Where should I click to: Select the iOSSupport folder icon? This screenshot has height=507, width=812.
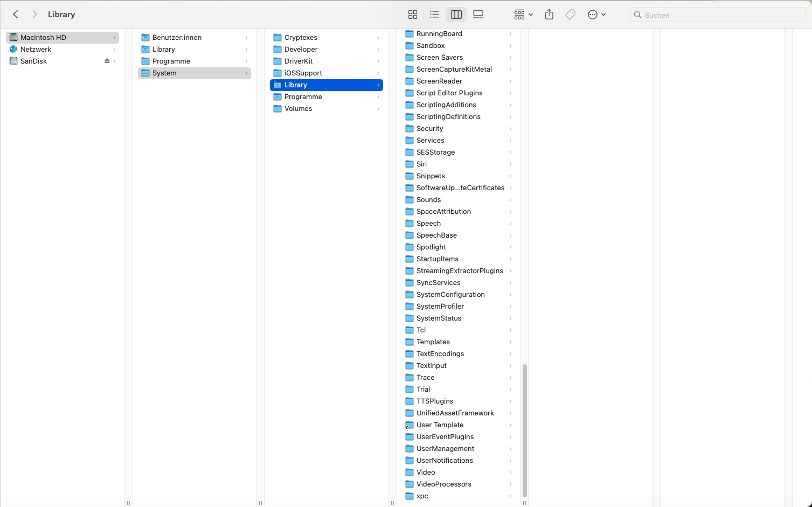pos(277,73)
